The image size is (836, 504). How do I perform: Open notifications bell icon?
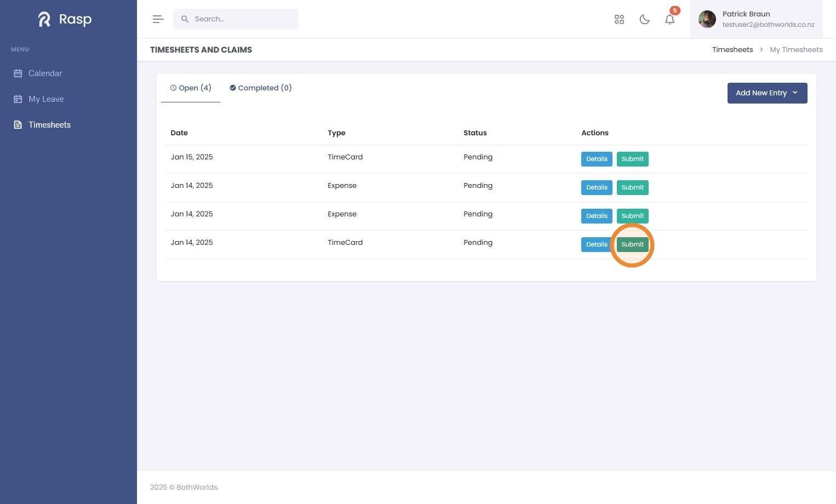point(669,19)
